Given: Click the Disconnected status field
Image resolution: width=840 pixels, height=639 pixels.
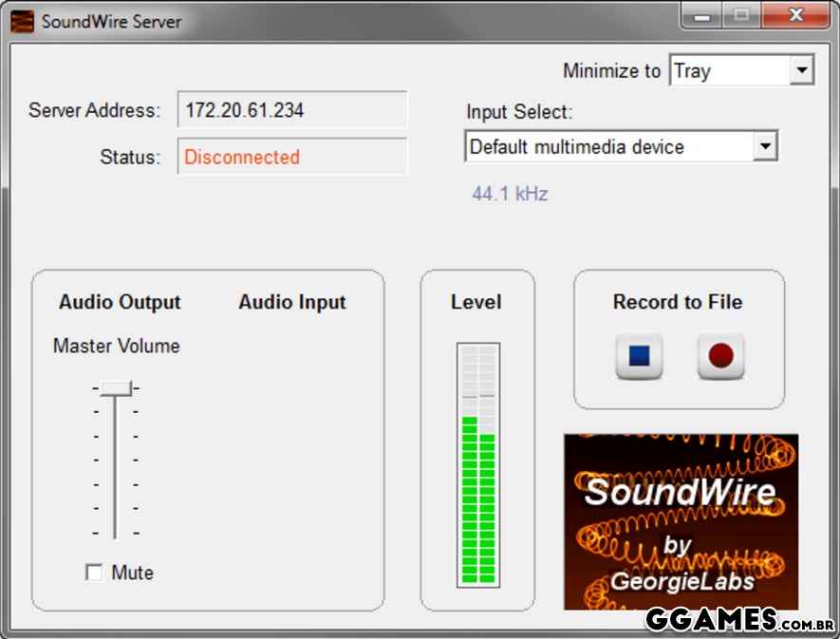Looking at the screenshot, I should 291,158.
